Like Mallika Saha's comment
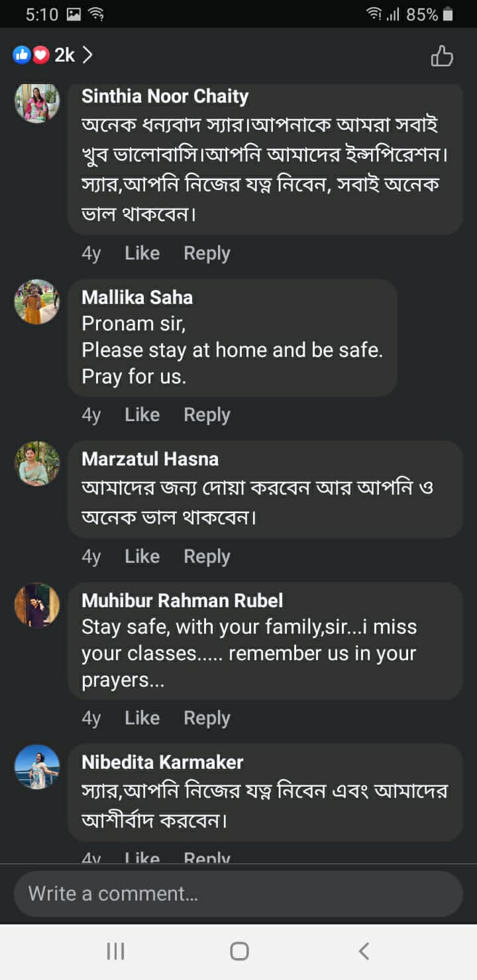Image resolution: width=477 pixels, height=980 pixels. tap(142, 415)
